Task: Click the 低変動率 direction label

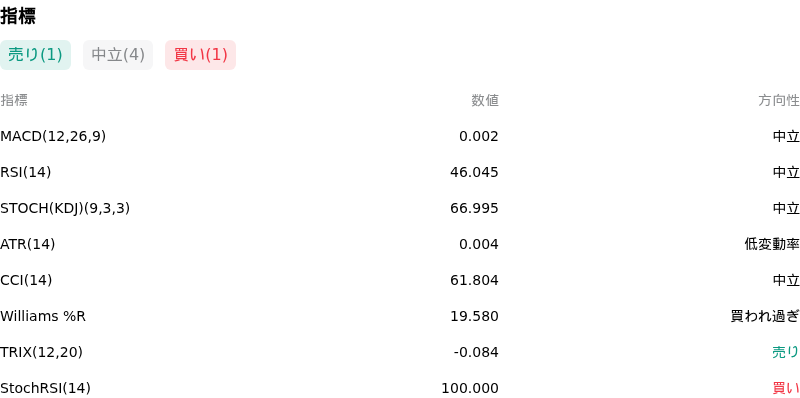Action: pos(771,244)
